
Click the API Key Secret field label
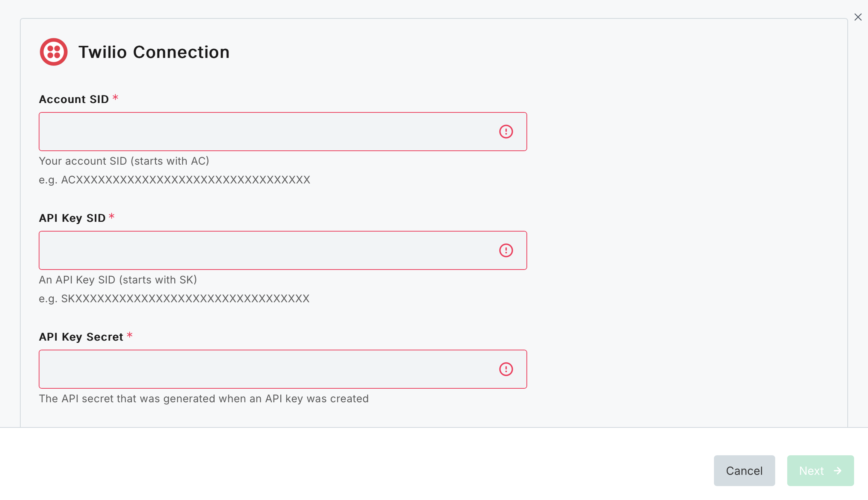[x=81, y=337]
